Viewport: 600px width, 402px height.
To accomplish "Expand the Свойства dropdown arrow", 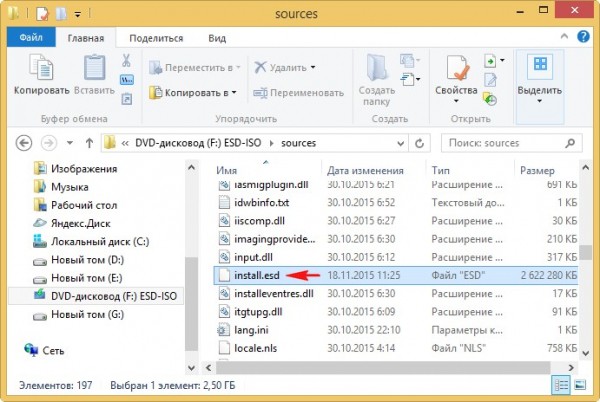I will tap(456, 101).
